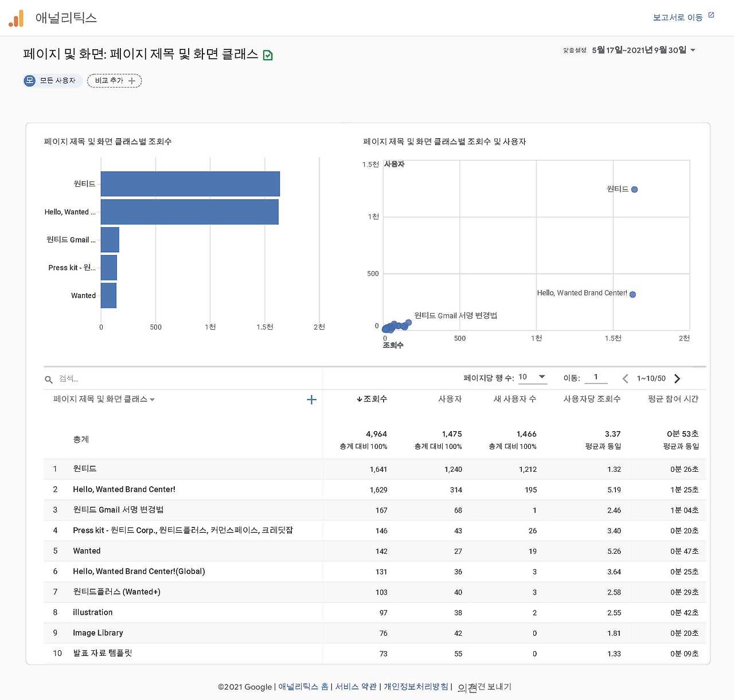This screenshot has height=700, width=734.
Task: Click the Image Library table row
Action: (375, 633)
